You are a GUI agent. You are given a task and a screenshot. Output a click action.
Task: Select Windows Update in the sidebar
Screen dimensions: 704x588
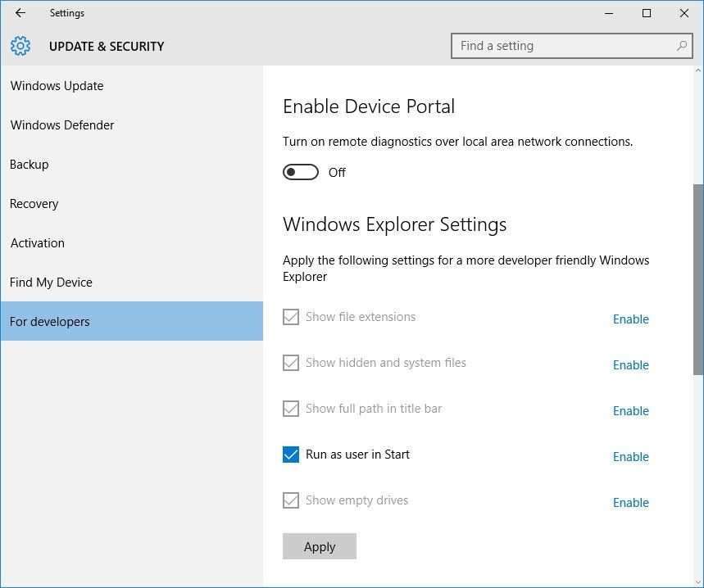coord(57,85)
